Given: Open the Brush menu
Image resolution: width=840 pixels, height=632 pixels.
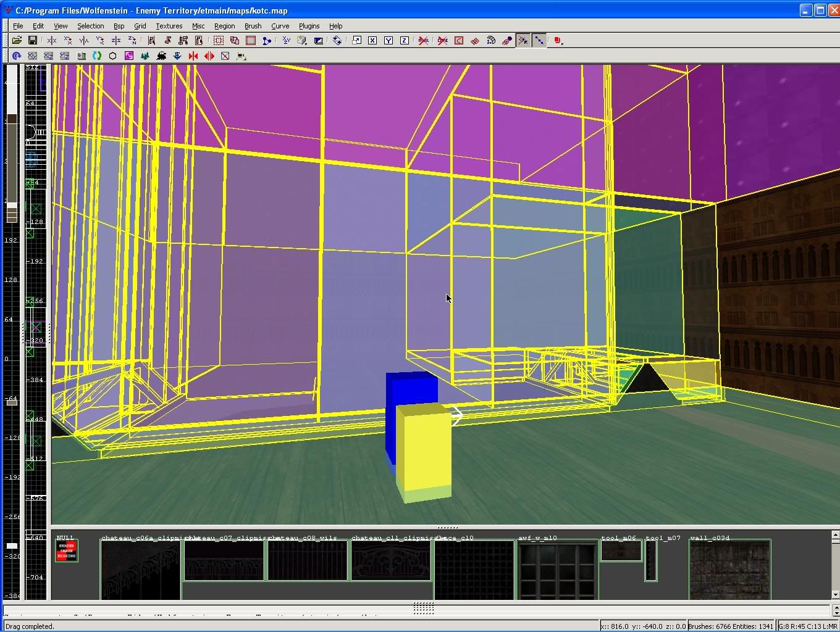Looking at the screenshot, I should tap(253, 26).
